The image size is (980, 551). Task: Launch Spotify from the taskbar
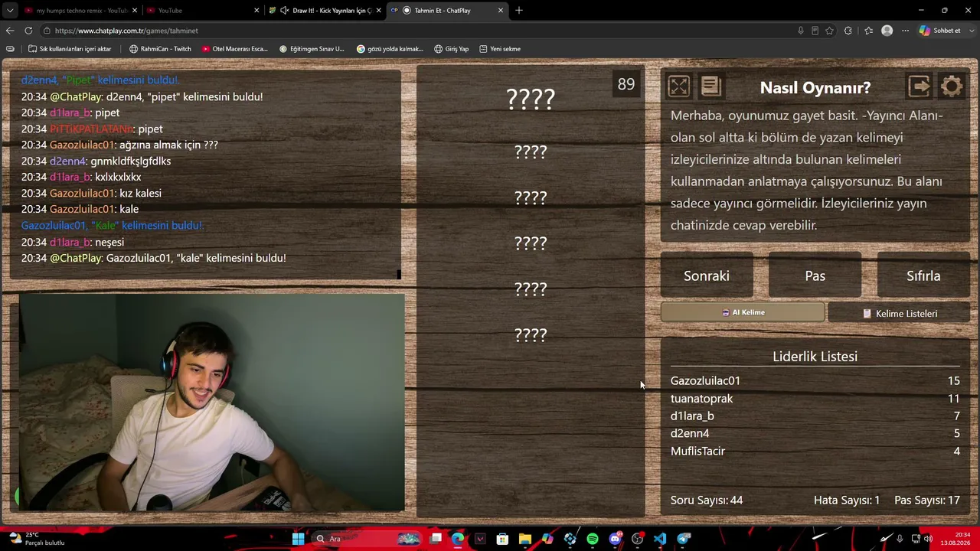(593, 539)
